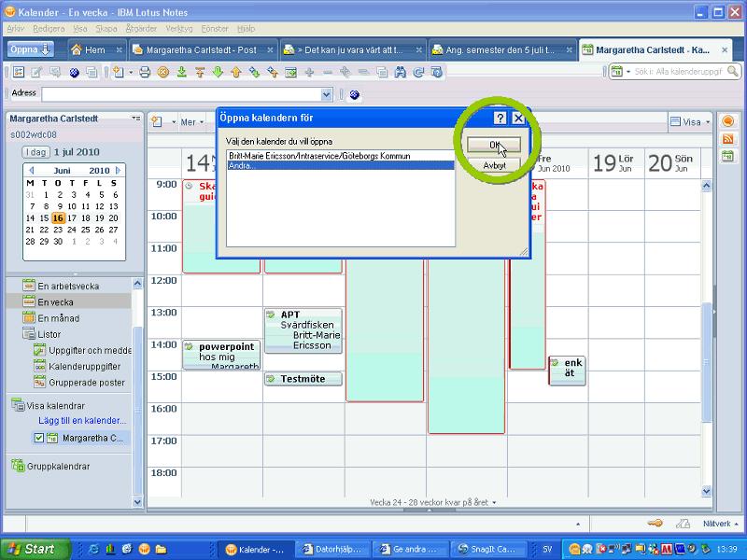
Task: Open the En arbetsvecka view
Action: 68,287
